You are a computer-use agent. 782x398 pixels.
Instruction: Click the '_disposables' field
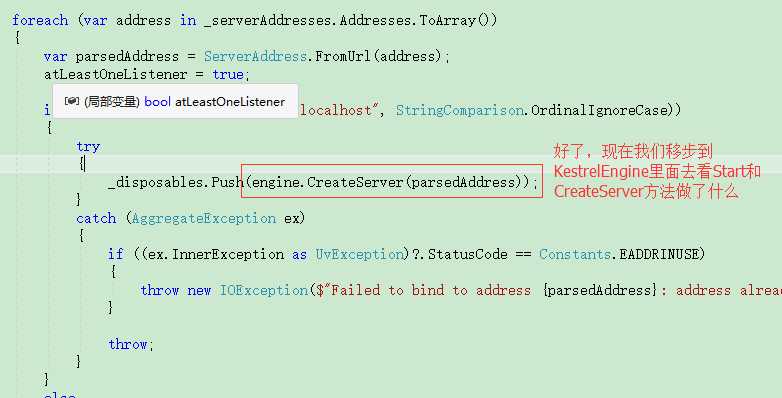click(156, 183)
